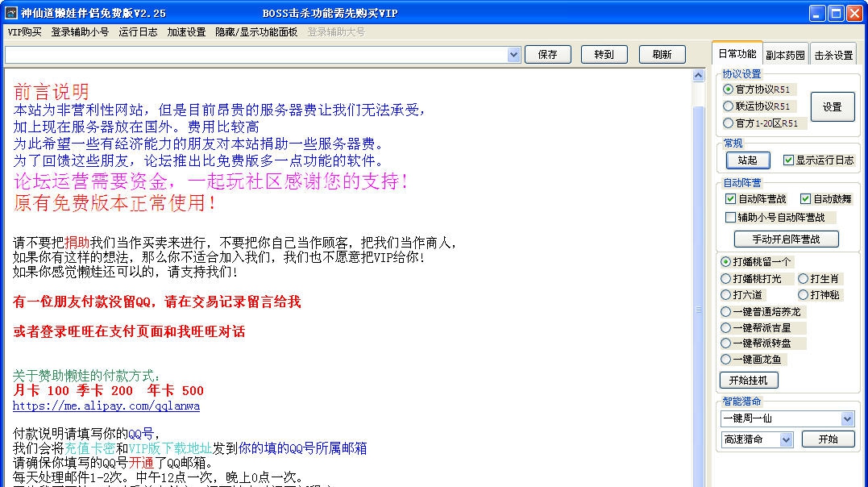
Task: Click the 刷新 button
Action: click(662, 54)
